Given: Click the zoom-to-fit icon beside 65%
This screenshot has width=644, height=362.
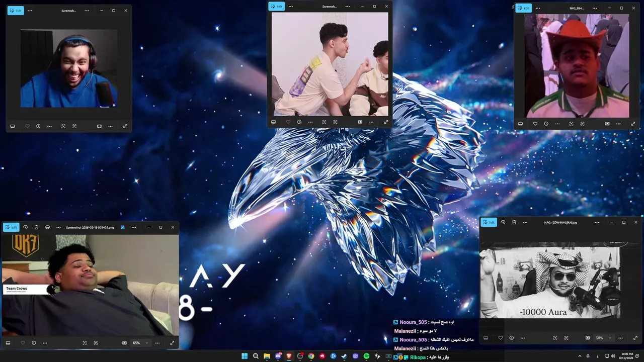Looking at the screenshot, I should [124, 343].
